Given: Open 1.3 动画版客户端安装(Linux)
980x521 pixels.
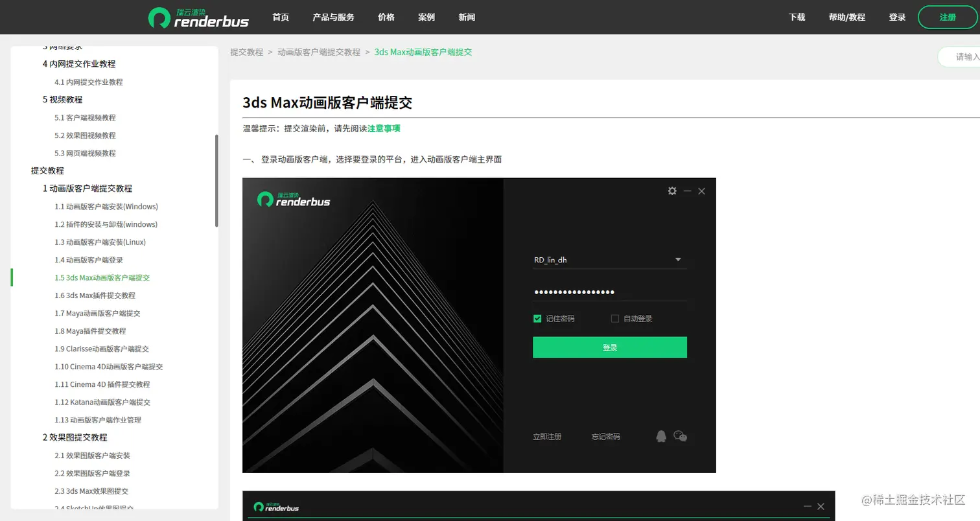Looking at the screenshot, I should point(100,242).
